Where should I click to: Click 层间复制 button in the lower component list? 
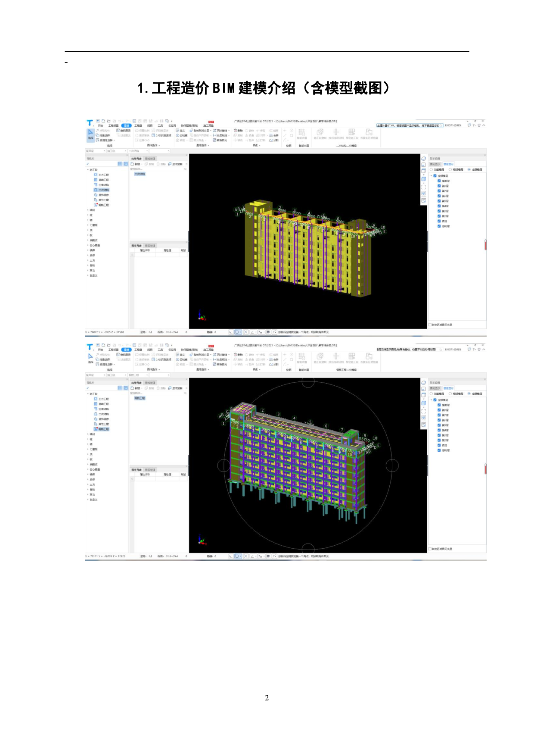tap(176, 388)
